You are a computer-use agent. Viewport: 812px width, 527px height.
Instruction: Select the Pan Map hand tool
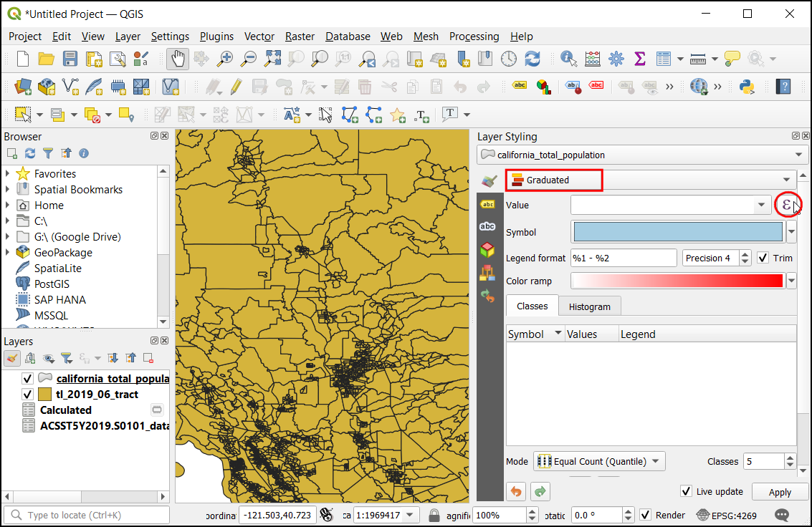click(178, 59)
